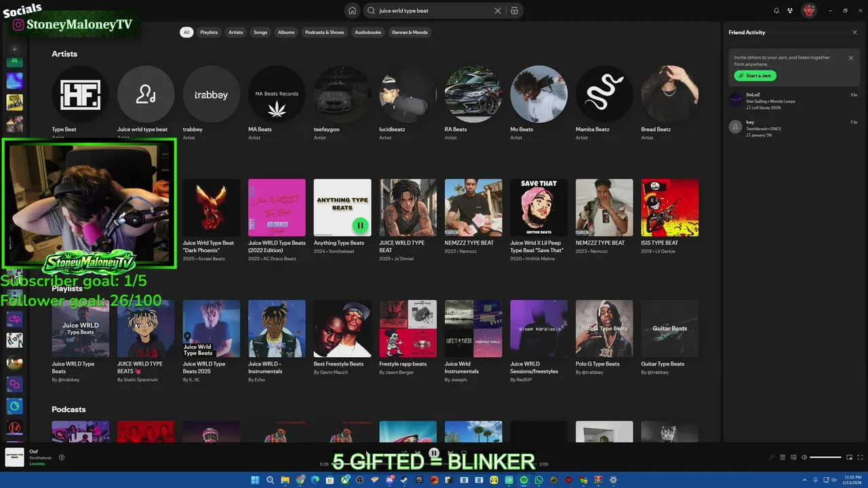Pause playback in the bottom player bar

tap(434, 453)
